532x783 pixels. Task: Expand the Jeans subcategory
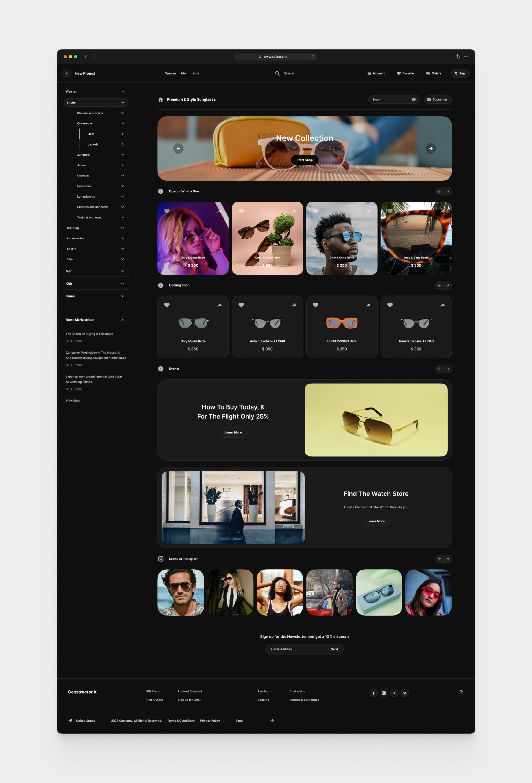pyautogui.click(x=123, y=165)
